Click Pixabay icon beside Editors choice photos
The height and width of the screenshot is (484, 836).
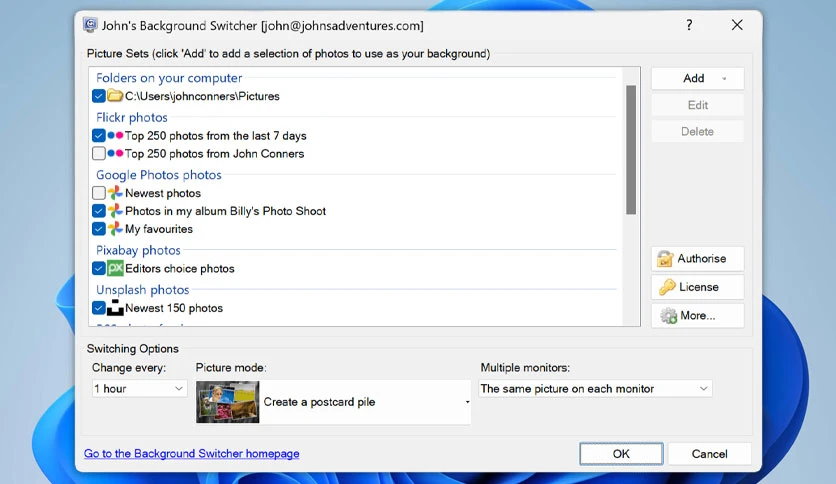pyautogui.click(x=115, y=268)
